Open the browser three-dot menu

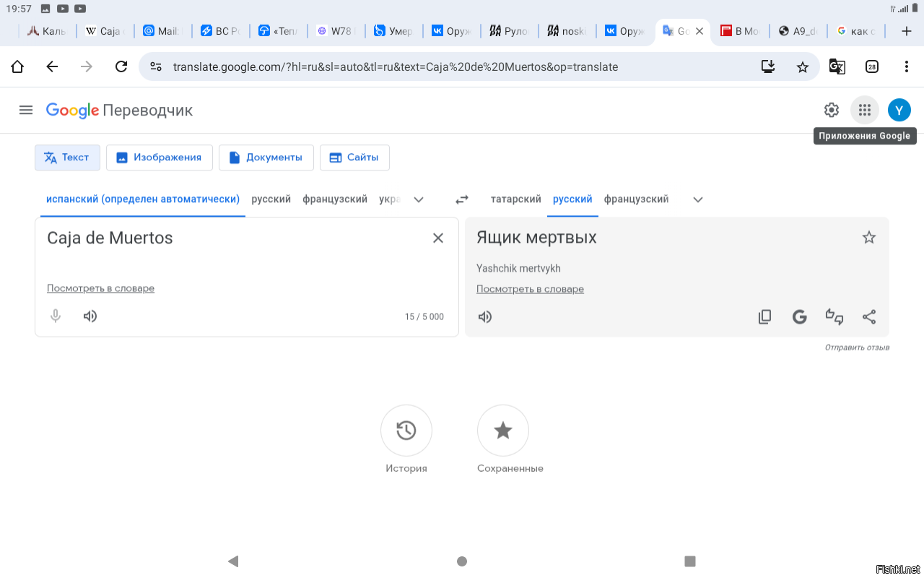[x=907, y=66]
